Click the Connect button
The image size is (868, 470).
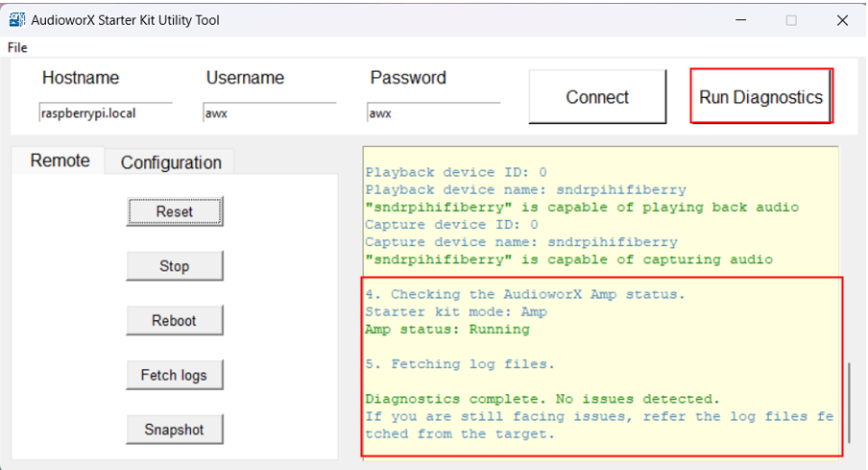597,97
